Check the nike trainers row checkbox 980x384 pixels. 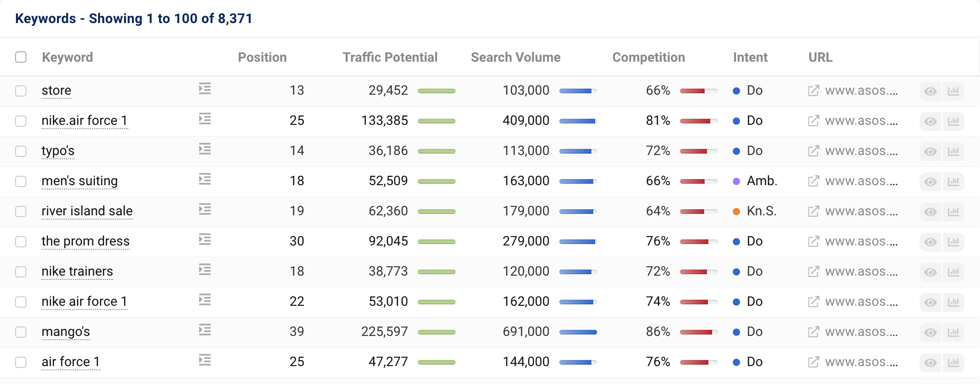21,271
